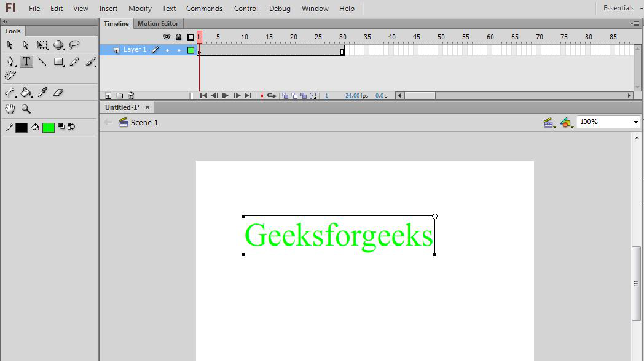Delete layer with trash icon
Image resolution: width=644 pixels, height=361 pixels.
point(131,96)
